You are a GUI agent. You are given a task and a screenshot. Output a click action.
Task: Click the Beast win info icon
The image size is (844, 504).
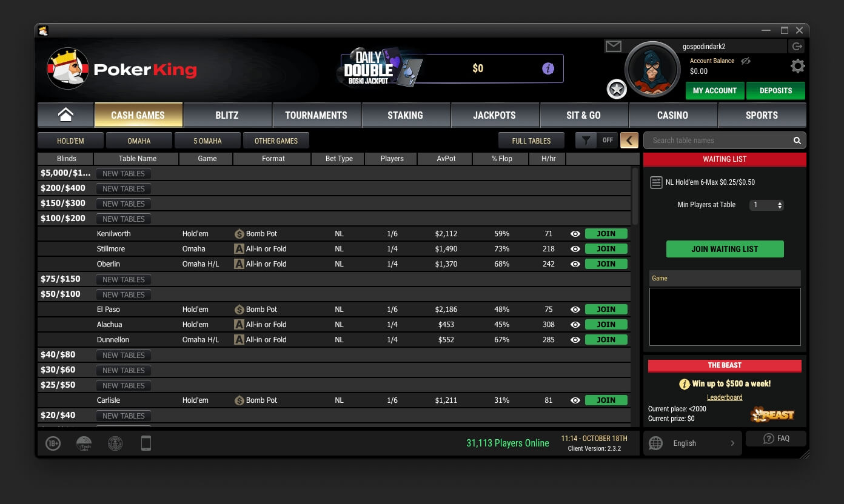tap(685, 384)
